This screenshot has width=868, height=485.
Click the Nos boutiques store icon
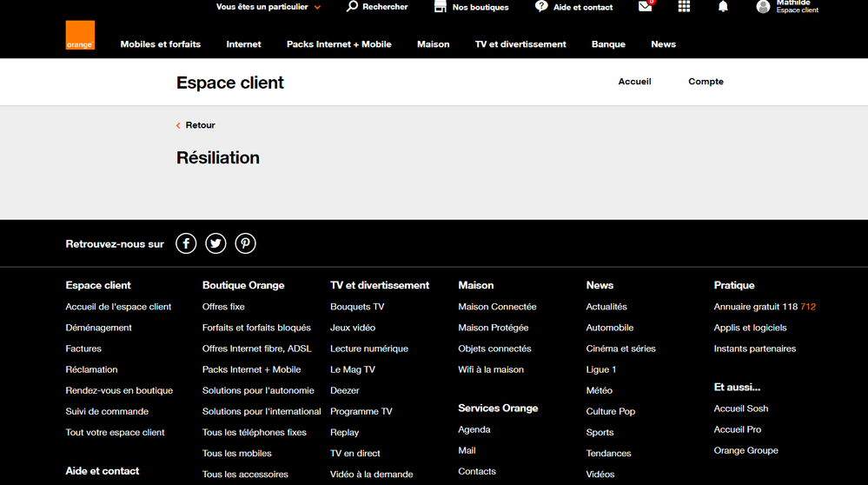pos(441,6)
